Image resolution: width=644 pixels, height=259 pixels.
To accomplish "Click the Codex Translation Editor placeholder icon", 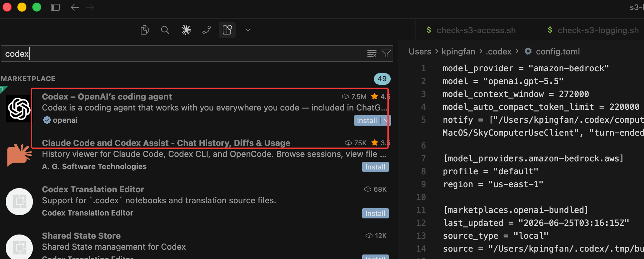I will [19, 202].
